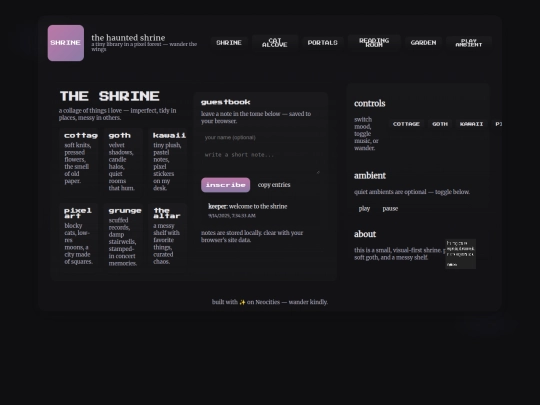
Task: Visit the Reading Room section
Action: [x=374, y=43]
